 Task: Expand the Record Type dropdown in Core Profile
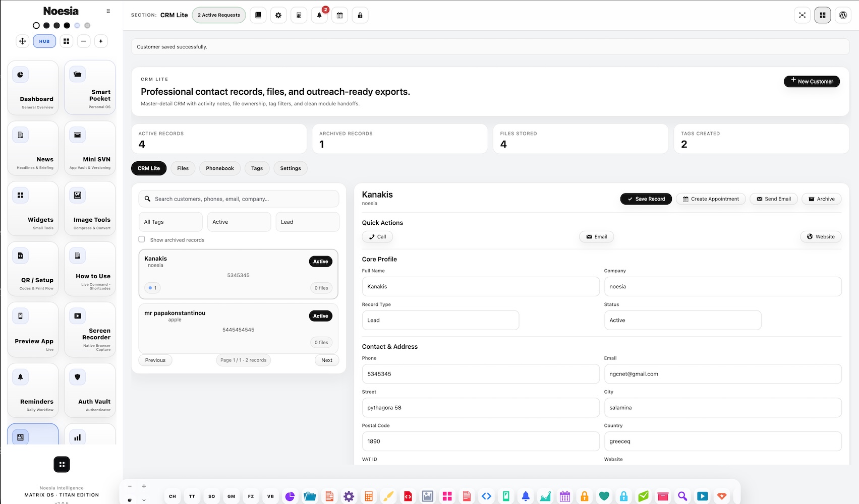pyautogui.click(x=440, y=320)
